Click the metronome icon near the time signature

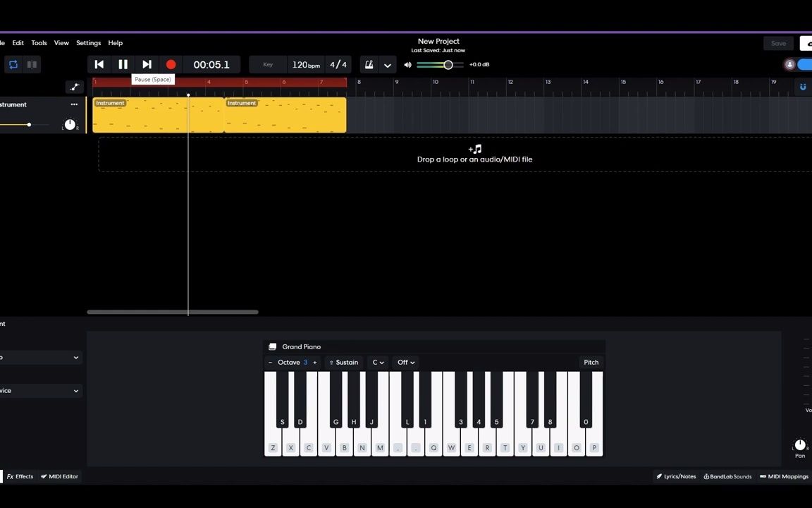coord(369,64)
